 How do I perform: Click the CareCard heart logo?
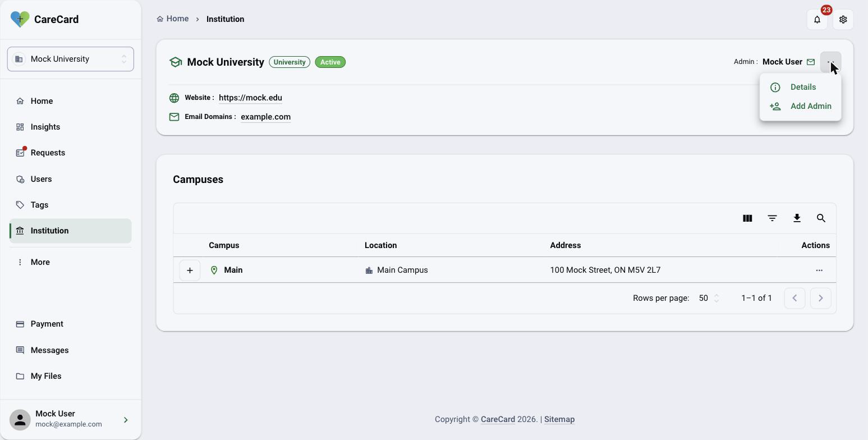click(20, 19)
